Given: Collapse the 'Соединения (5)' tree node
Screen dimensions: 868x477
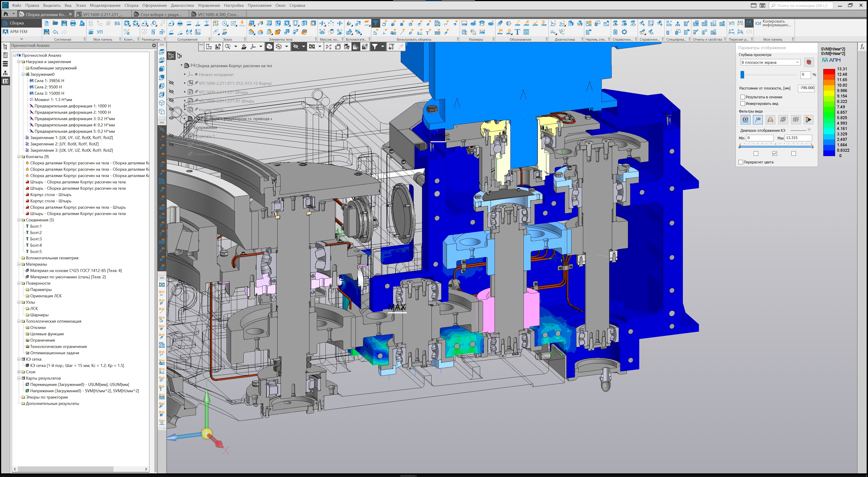Looking at the screenshot, I should pos(19,220).
